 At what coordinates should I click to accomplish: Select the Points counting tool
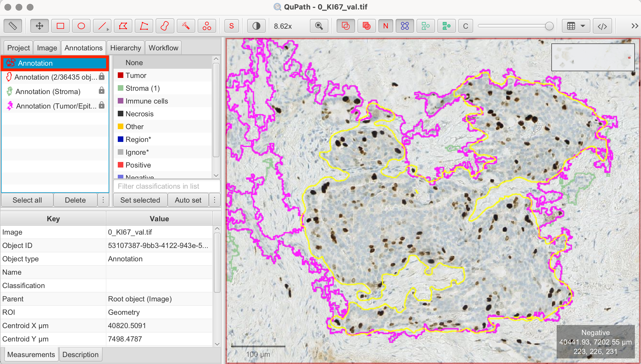click(207, 26)
